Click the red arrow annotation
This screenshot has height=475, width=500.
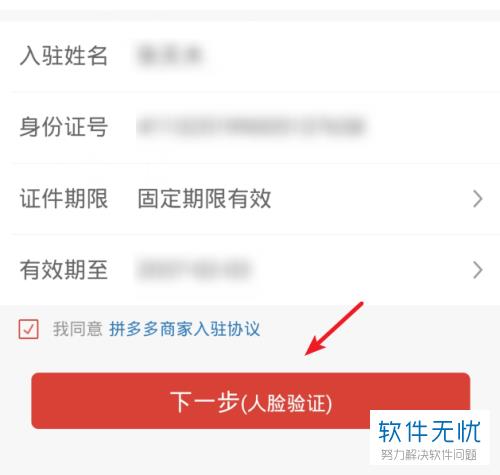click(x=334, y=329)
